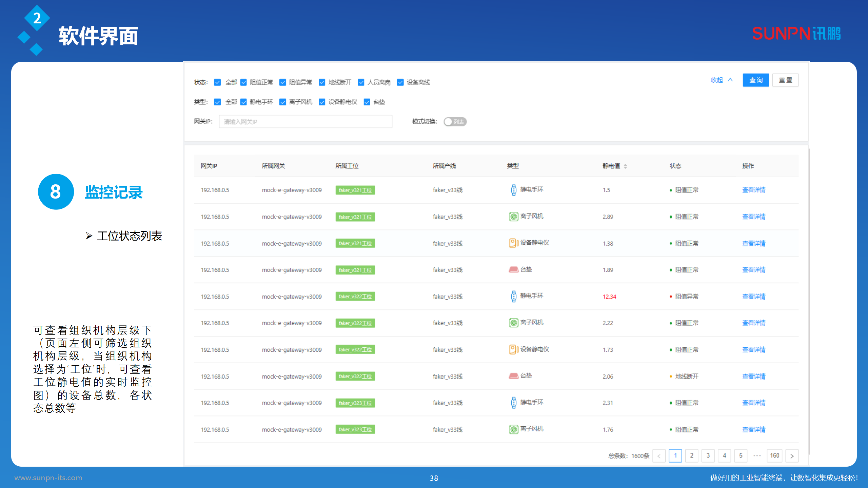This screenshot has height=488, width=868.
Task: Sort by the 静电值 column arrows
Action: point(625,166)
